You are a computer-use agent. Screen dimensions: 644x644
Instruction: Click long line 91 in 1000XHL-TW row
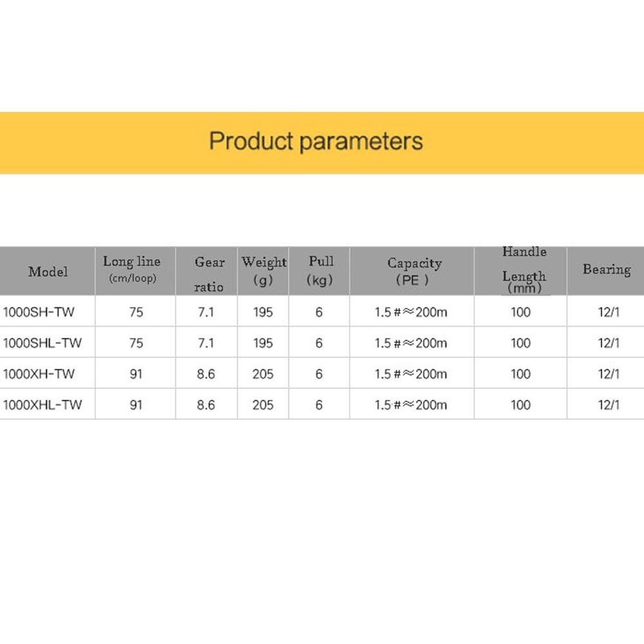[136, 405]
